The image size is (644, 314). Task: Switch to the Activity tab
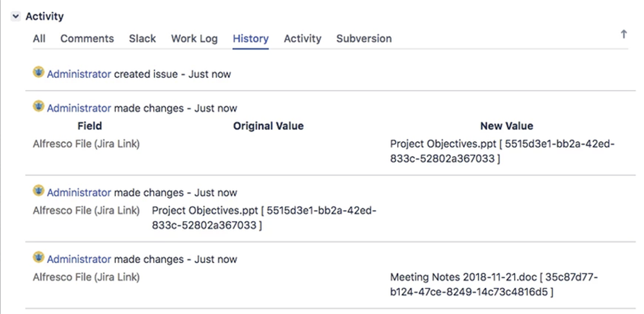(303, 39)
